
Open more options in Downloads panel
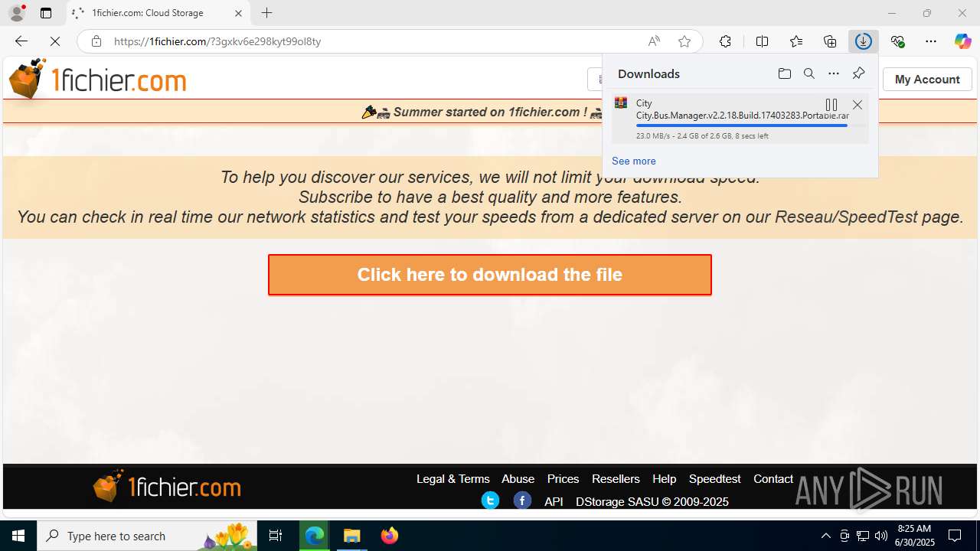point(834,73)
